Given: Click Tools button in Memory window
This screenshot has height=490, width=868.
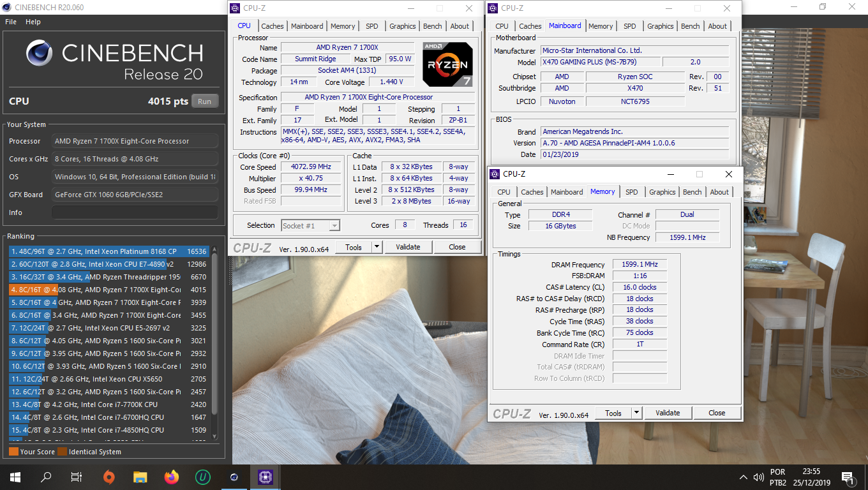Looking at the screenshot, I should (613, 413).
